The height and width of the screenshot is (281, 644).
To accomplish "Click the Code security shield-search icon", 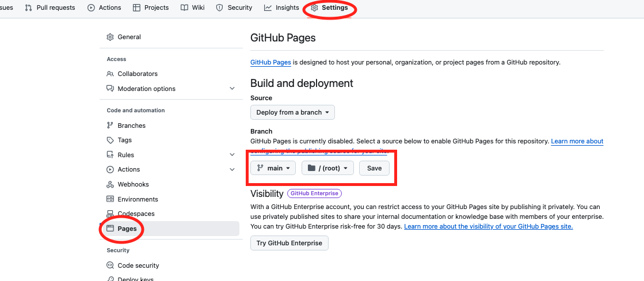I will pyautogui.click(x=110, y=265).
